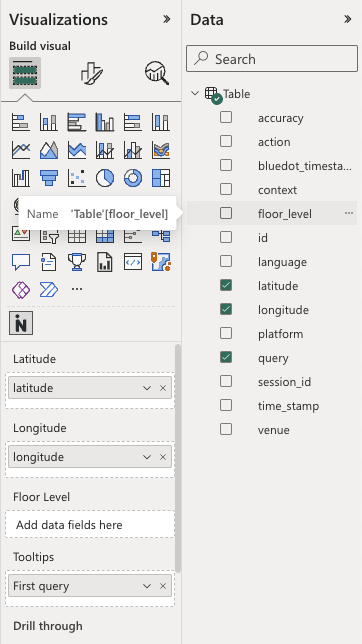Select the Stacked bar chart visual
This screenshot has width=362, height=644.
pos(21,122)
